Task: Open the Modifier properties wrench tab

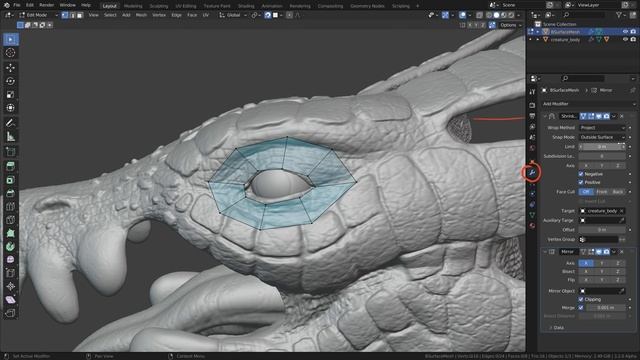Action: click(532, 173)
